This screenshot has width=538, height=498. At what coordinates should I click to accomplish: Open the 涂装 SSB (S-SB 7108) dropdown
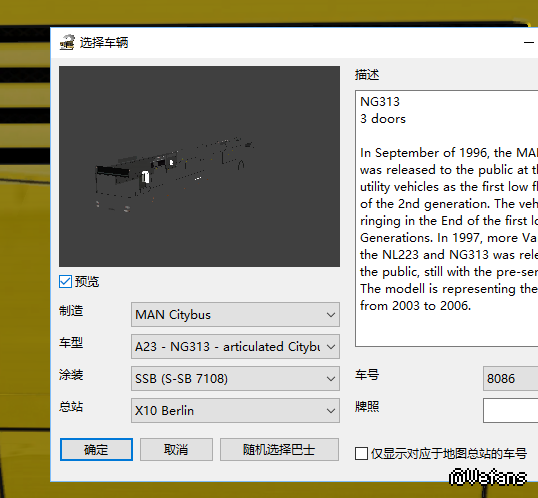pos(235,378)
